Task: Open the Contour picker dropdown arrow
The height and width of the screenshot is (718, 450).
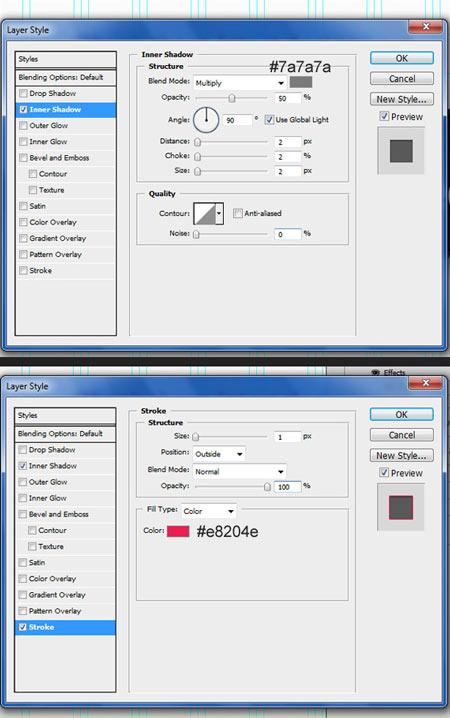Action: (x=219, y=213)
